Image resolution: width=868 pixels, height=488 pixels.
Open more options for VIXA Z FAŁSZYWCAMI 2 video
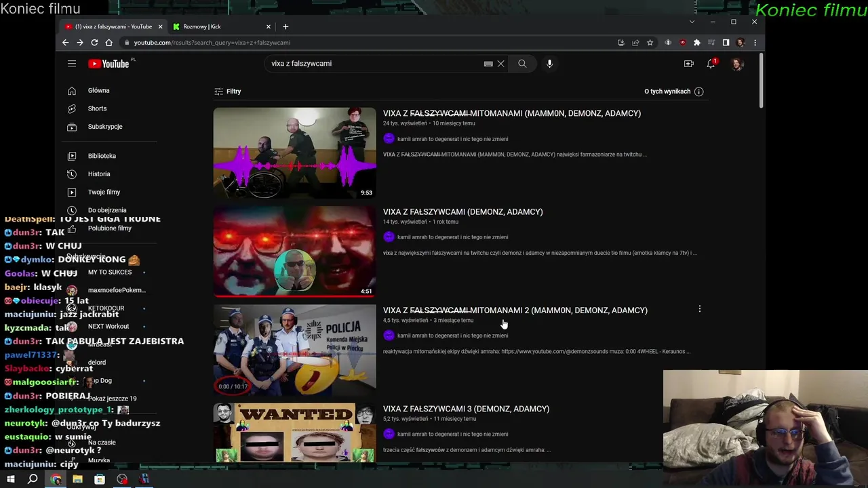[700, 309]
